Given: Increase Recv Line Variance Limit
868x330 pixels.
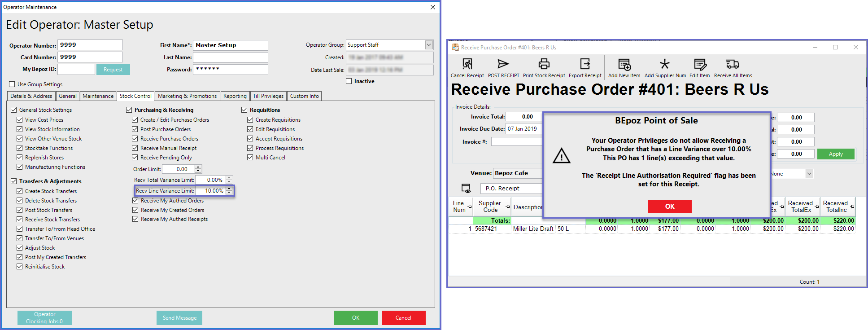Looking at the screenshot, I should coord(229,189).
